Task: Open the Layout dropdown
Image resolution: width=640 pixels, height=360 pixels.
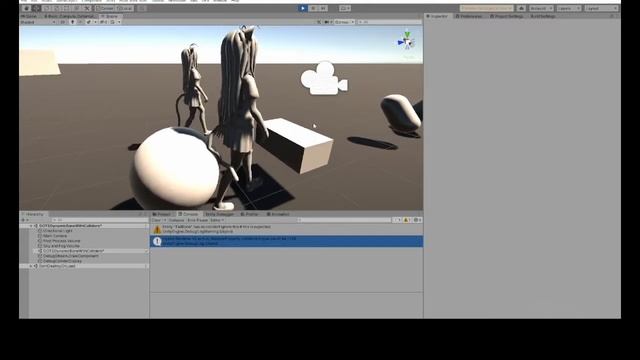Action: point(601,8)
